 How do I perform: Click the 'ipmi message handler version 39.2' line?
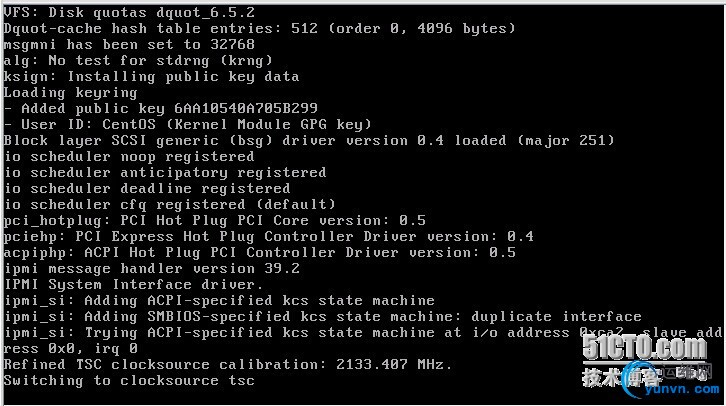coord(151,269)
